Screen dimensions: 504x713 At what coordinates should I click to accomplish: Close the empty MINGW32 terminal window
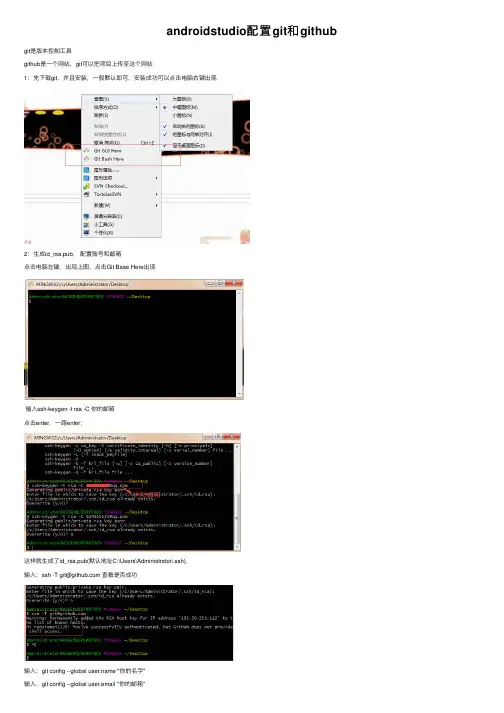pos(235,283)
